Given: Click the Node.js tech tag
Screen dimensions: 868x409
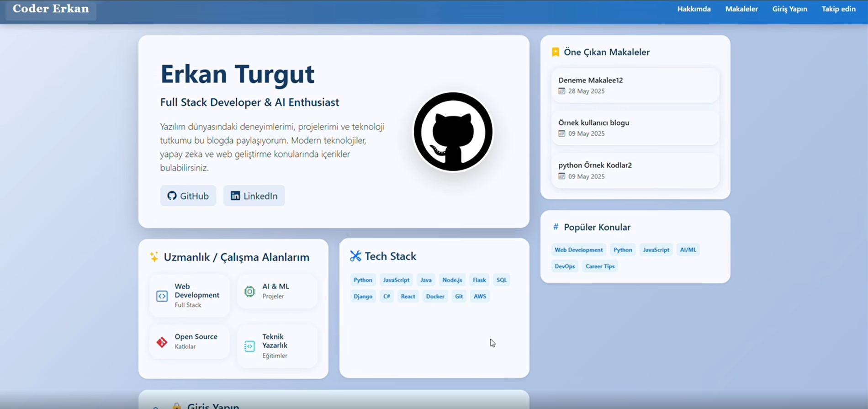Looking at the screenshot, I should (x=452, y=280).
